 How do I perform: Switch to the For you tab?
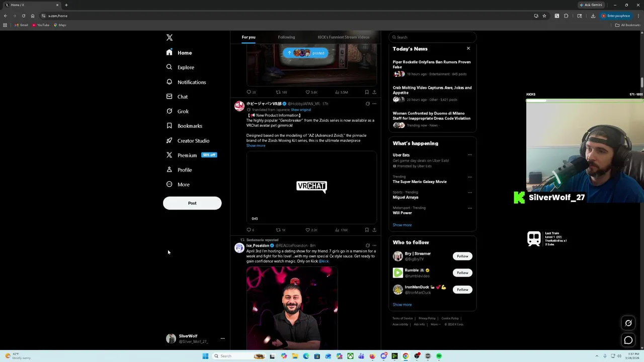click(249, 37)
